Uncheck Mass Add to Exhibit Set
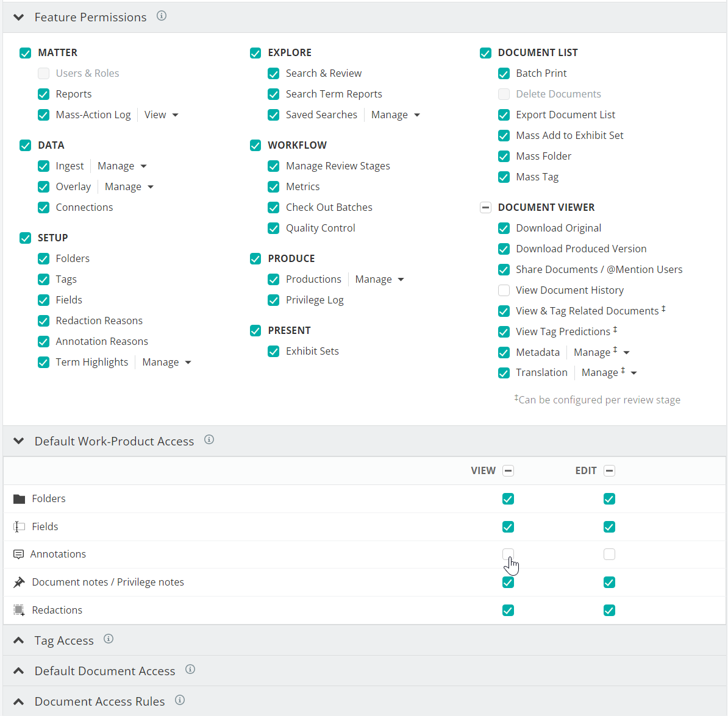 pyautogui.click(x=504, y=135)
